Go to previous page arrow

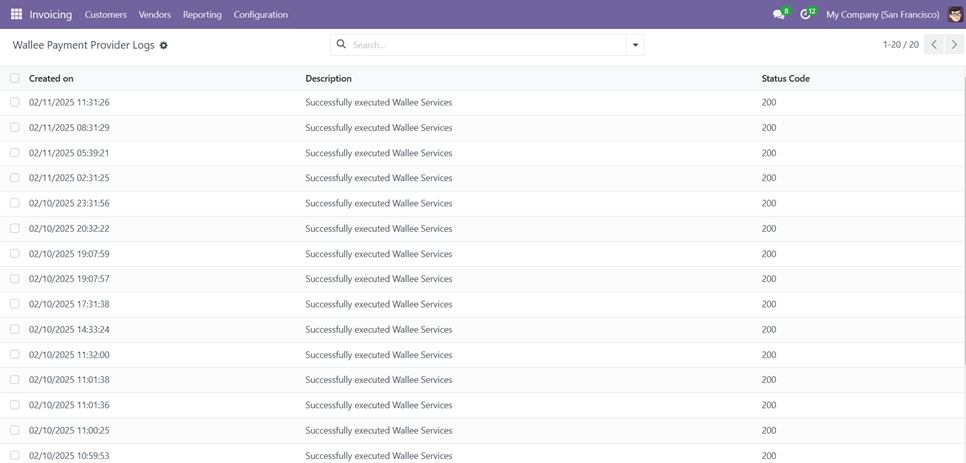click(934, 45)
